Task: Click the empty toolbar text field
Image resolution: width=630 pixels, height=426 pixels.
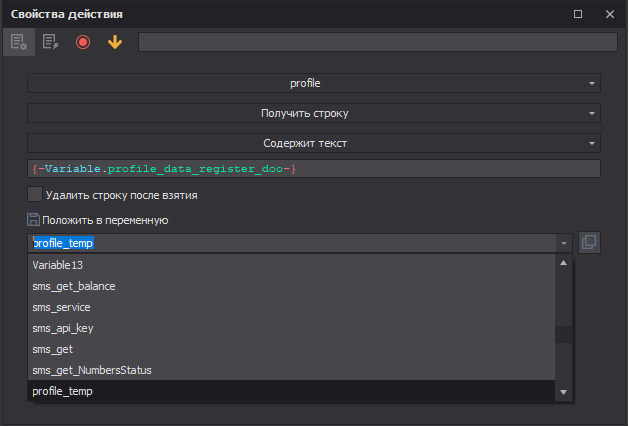Action: click(377, 42)
